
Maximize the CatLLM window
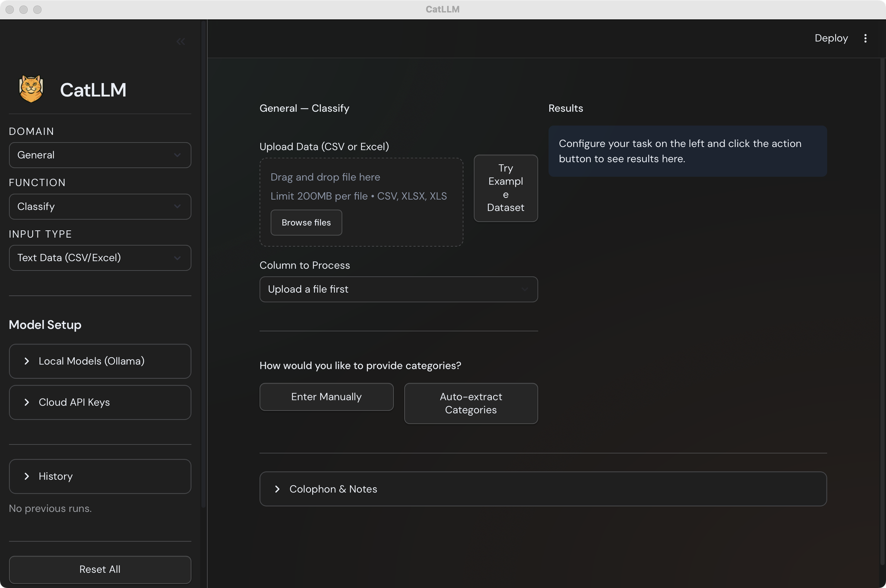click(x=37, y=9)
